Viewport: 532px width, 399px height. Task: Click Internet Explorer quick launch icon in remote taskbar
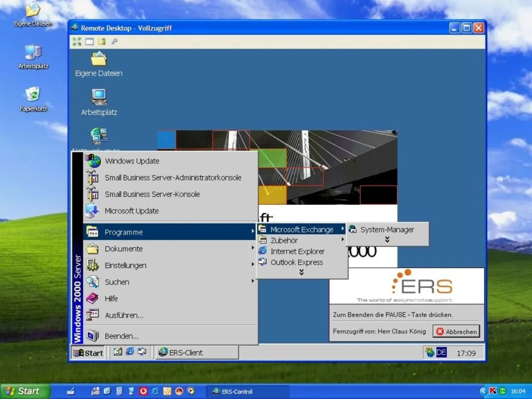point(130,352)
